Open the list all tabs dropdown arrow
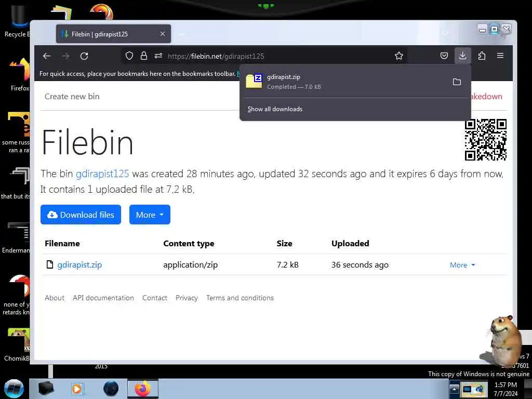Image resolution: width=532 pixels, height=399 pixels. pyautogui.click(x=445, y=33)
